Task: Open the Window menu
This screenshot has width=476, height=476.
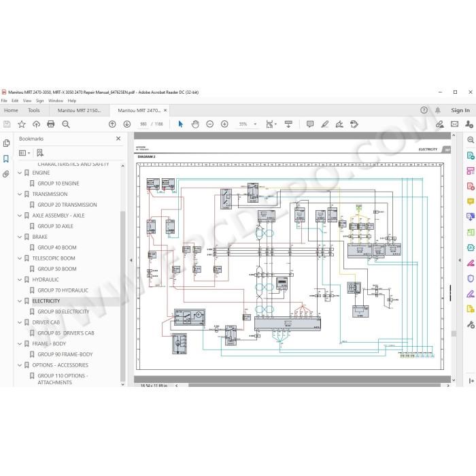Action: pos(56,101)
